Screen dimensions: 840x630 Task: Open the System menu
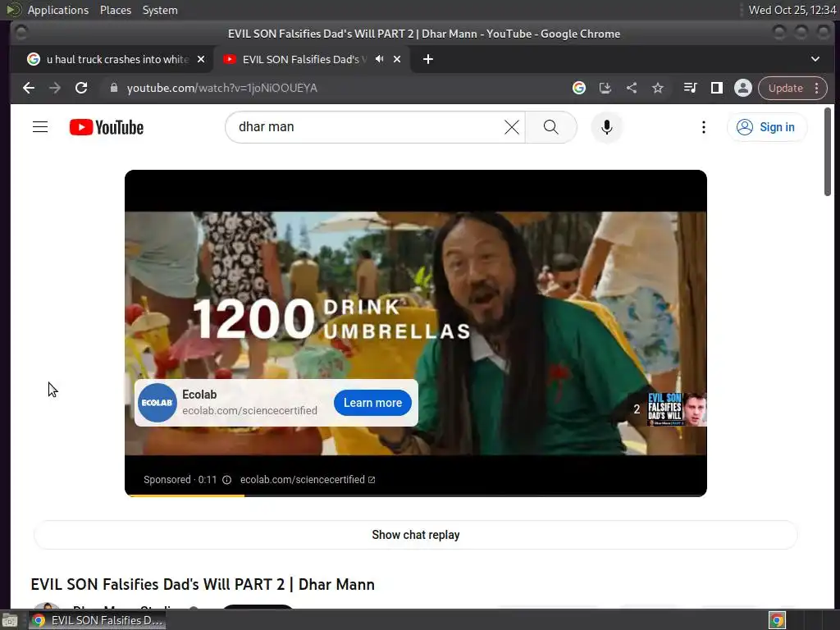click(160, 10)
